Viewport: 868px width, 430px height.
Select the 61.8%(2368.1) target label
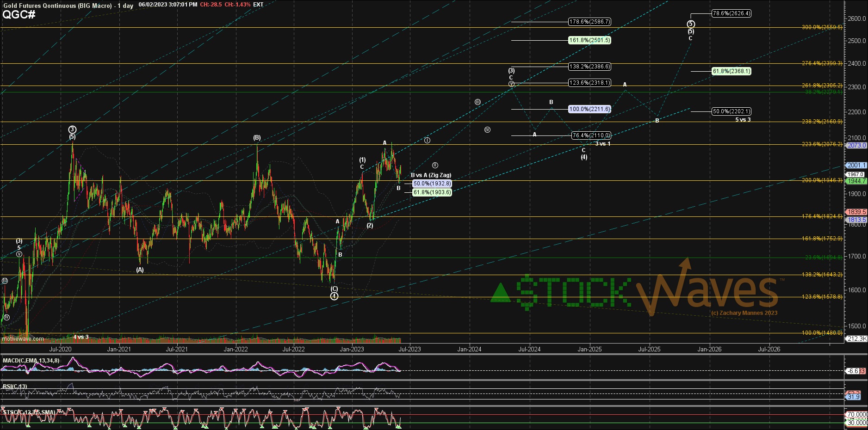[731, 71]
